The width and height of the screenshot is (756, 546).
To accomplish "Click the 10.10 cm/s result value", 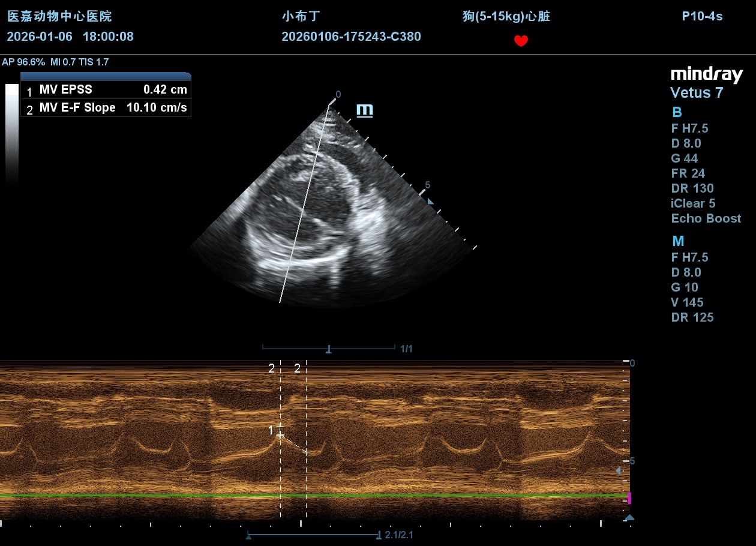I will (157, 108).
